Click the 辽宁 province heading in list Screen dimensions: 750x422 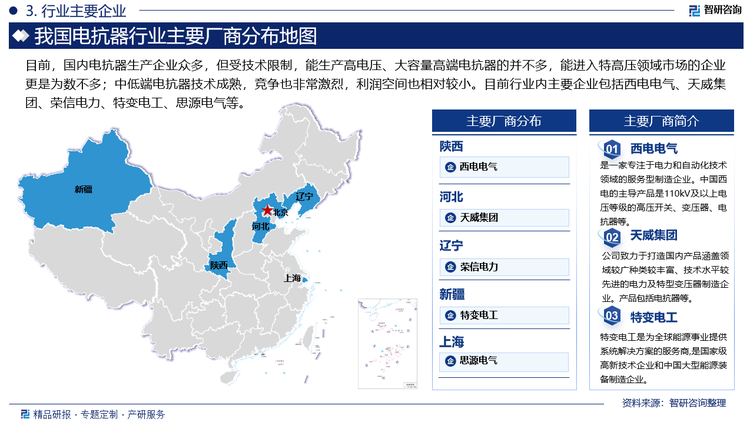(451, 245)
